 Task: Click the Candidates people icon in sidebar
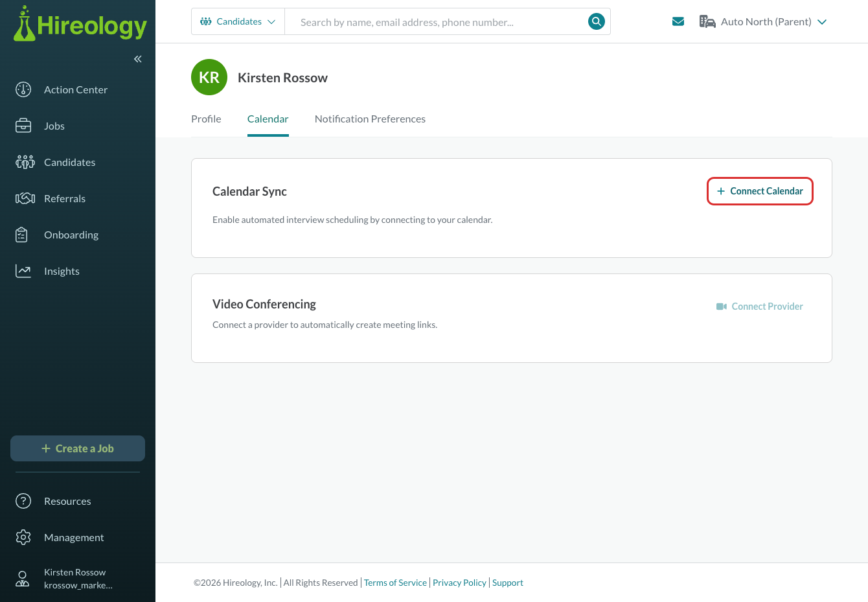[25, 162]
